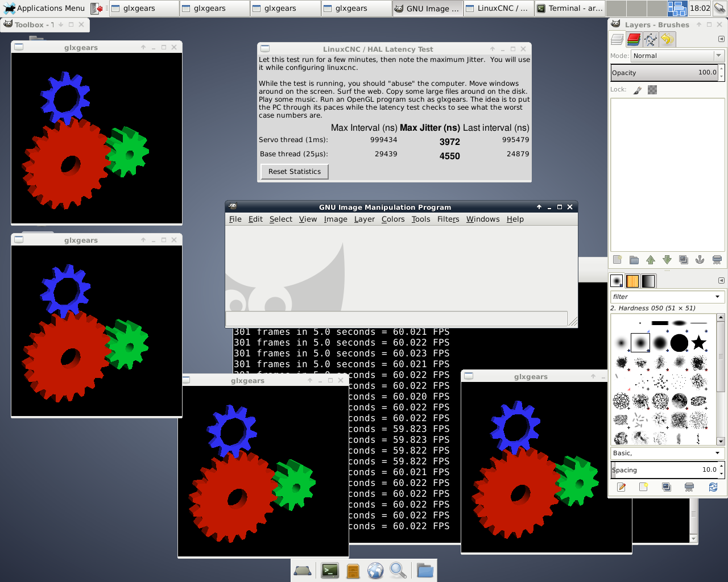Click the terminal window scrollbar down arrow

[693, 538]
